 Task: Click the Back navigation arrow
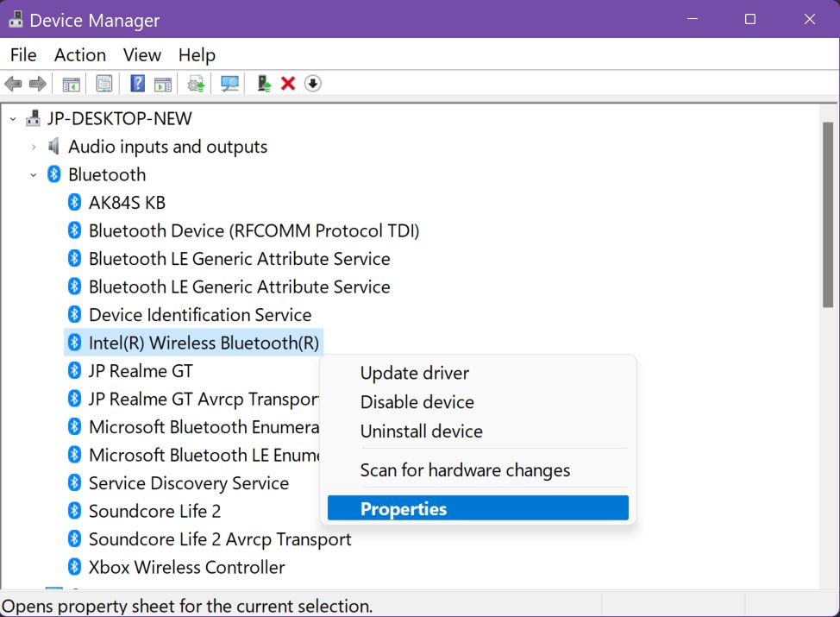click(14, 83)
